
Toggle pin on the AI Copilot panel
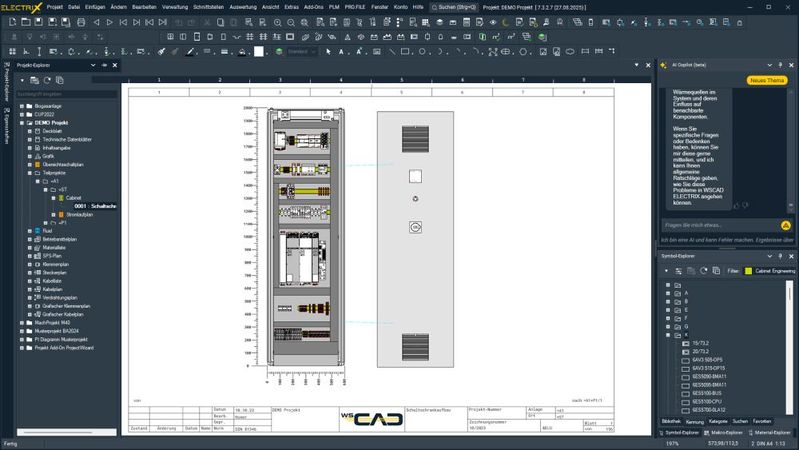point(781,65)
